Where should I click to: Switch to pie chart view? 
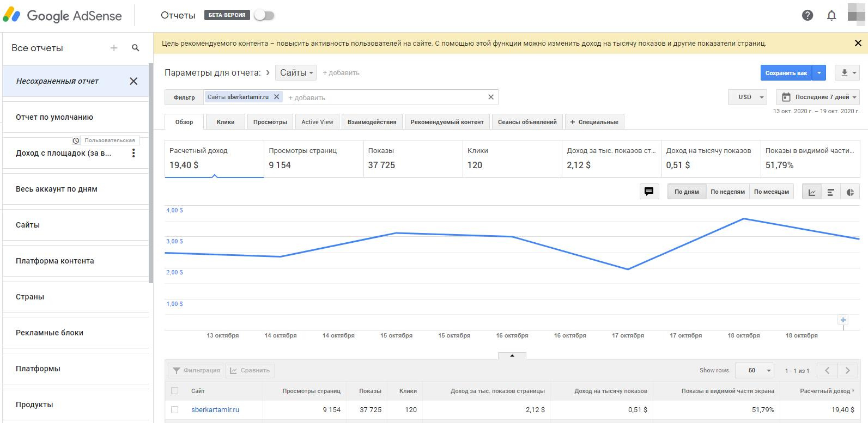(850, 192)
